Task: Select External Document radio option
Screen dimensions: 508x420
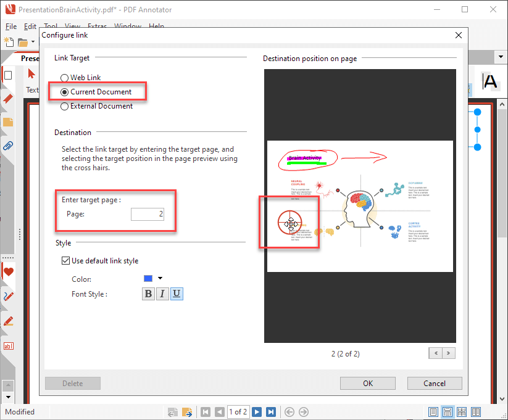Action: pyautogui.click(x=64, y=106)
